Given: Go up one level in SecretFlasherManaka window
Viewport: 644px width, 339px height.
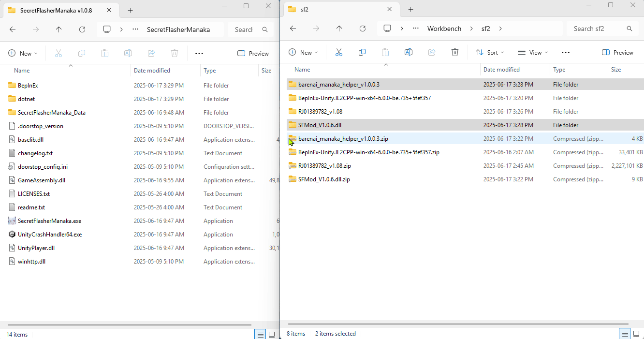Looking at the screenshot, I should click(x=59, y=29).
